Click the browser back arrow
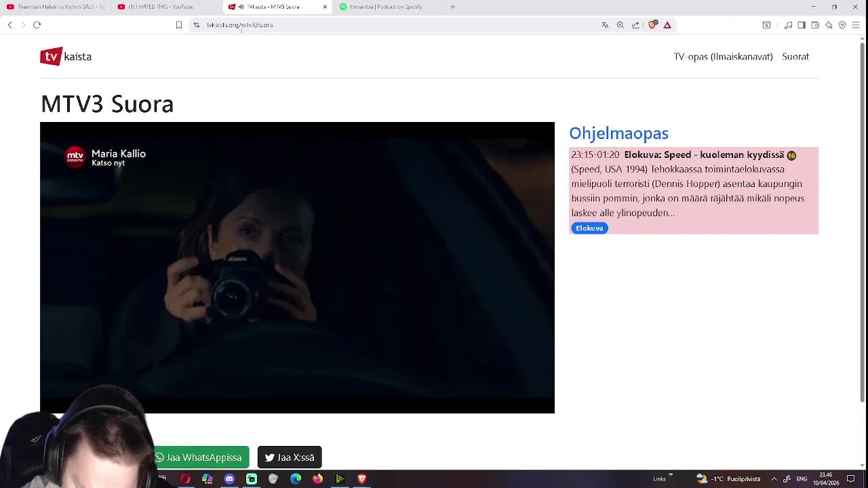 [x=9, y=25]
